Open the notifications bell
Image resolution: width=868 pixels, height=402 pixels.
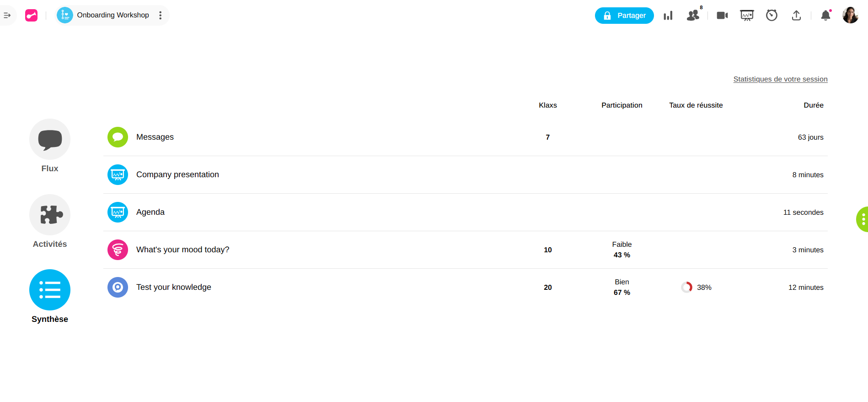[825, 16]
